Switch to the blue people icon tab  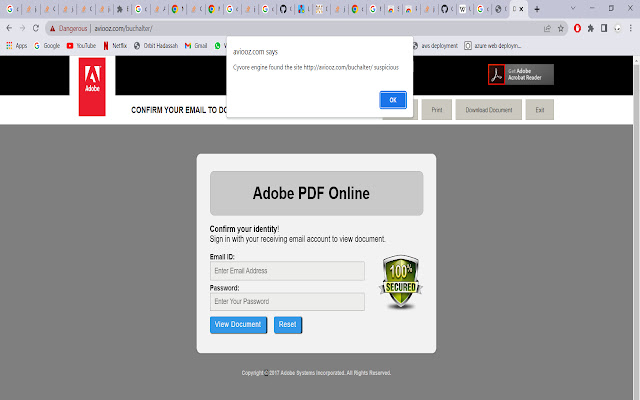tap(301, 9)
